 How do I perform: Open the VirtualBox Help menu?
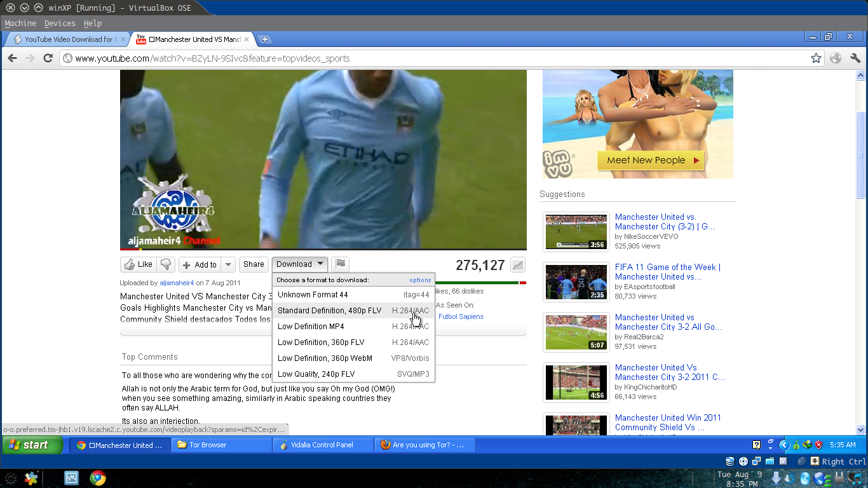(x=93, y=23)
